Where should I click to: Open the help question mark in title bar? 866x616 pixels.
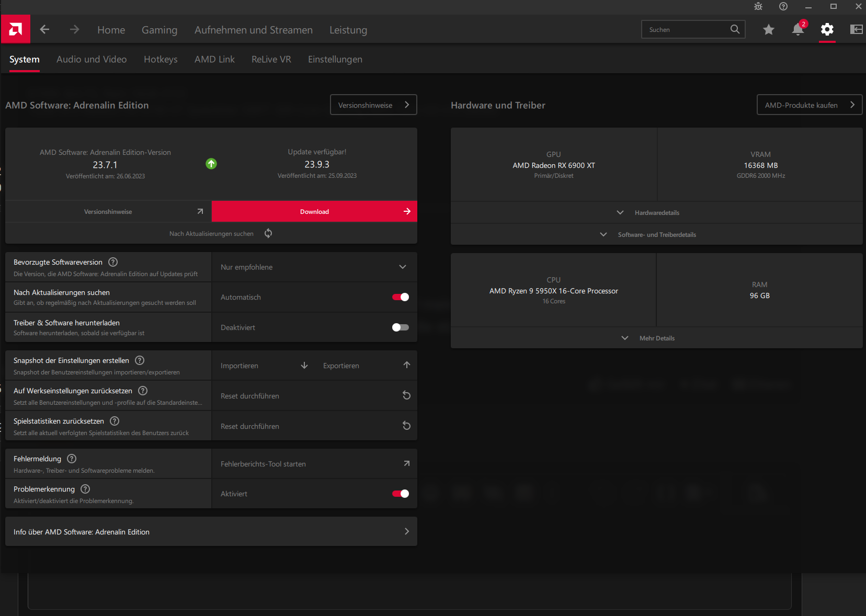[783, 6]
